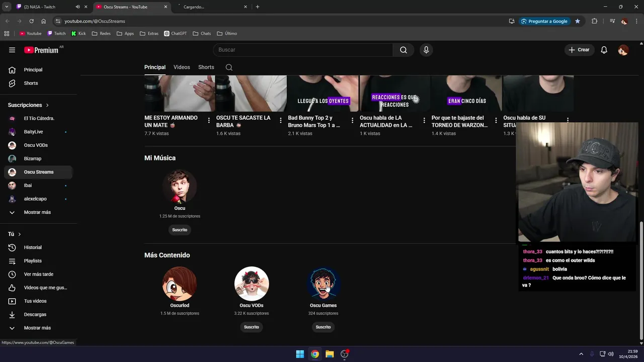
Task: Open sidebar Shorts link
Action: (38, 83)
